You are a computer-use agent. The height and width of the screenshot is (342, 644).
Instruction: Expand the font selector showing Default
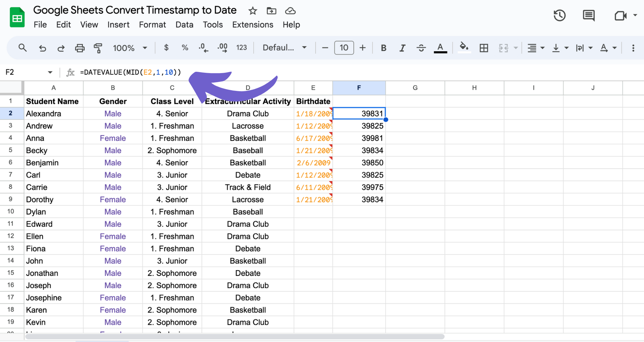(284, 48)
